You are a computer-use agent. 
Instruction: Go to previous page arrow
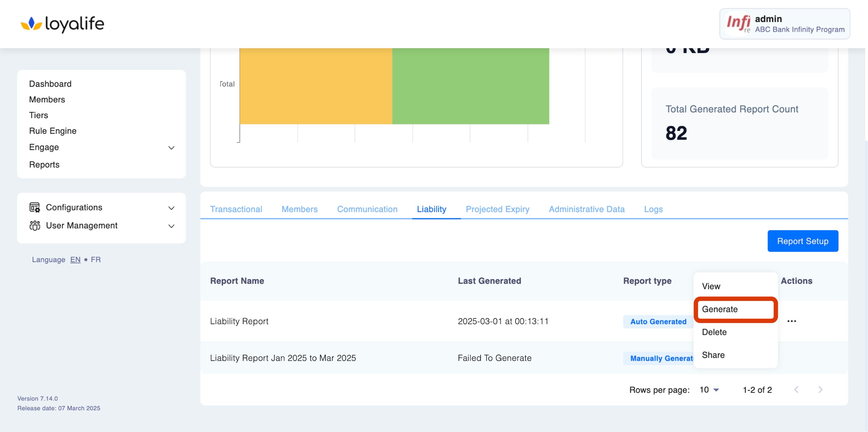[x=796, y=390]
